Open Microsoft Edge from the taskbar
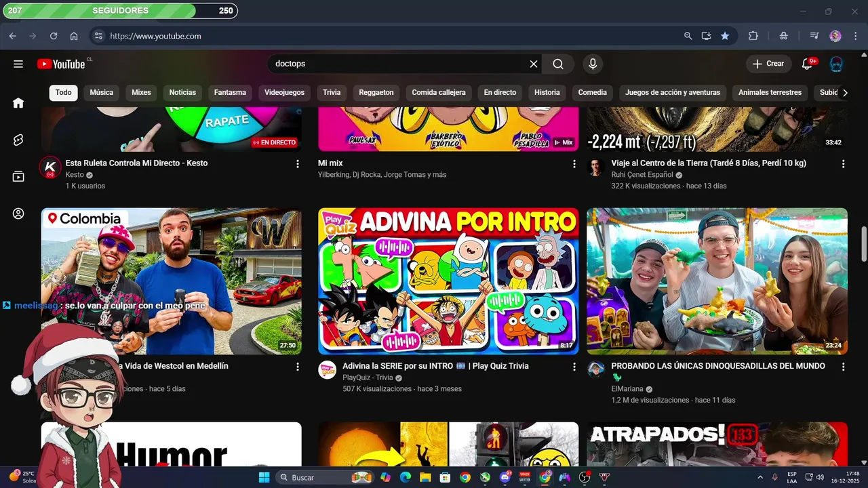 coord(406,477)
